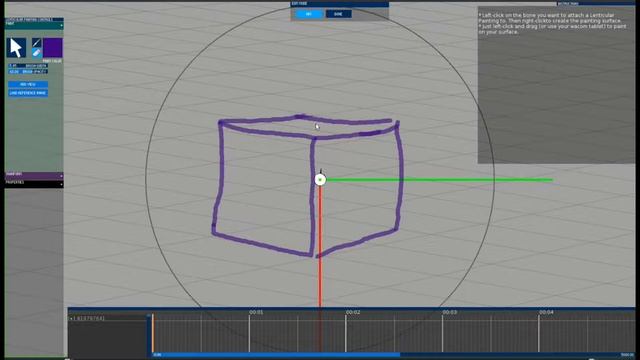Jump to 00:01 on timeline
This screenshot has height=360, width=640.
[256, 312]
